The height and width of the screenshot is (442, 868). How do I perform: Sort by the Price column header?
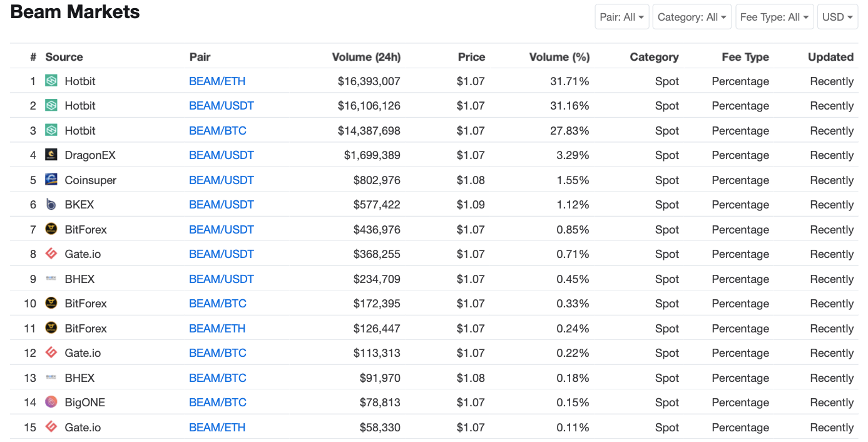471,57
